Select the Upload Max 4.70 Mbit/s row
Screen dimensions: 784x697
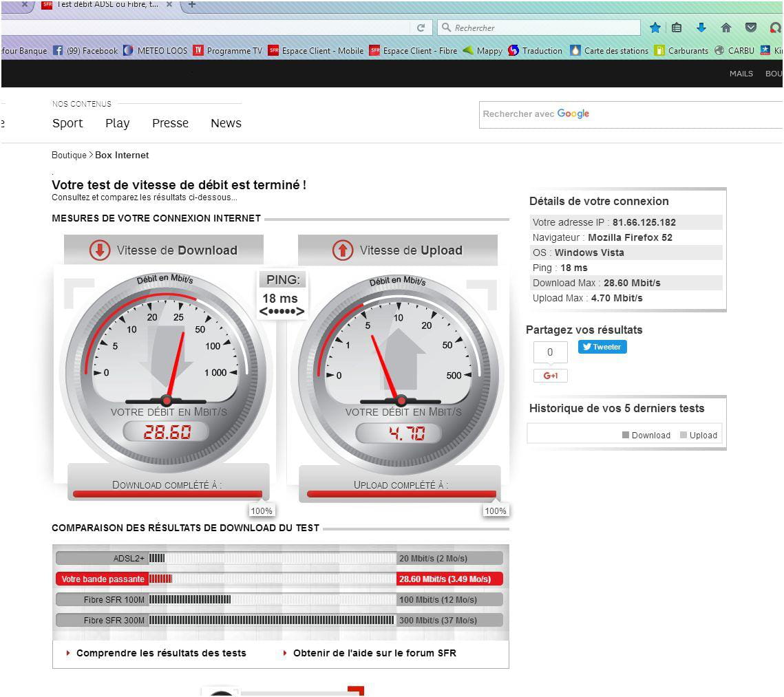(x=626, y=298)
